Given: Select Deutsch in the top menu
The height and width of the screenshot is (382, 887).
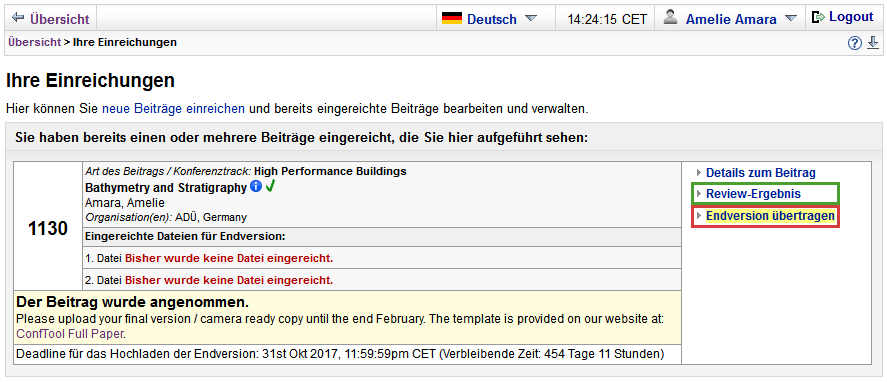Looking at the screenshot, I should point(492,19).
